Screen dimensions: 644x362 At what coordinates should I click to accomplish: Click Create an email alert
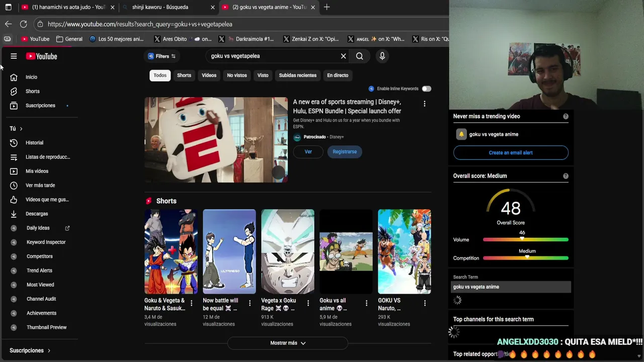tap(511, 153)
